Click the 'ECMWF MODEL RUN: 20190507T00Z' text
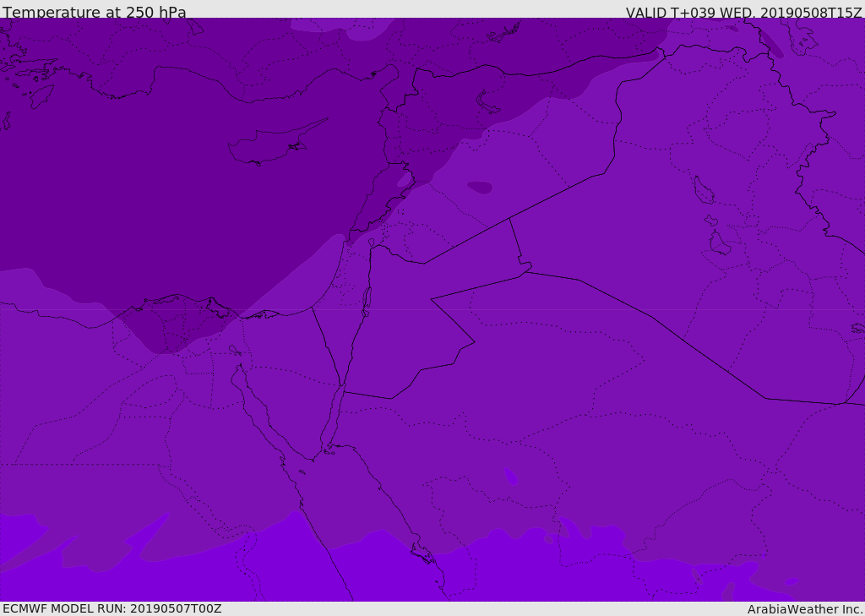The height and width of the screenshot is (616, 865). pos(112,608)
